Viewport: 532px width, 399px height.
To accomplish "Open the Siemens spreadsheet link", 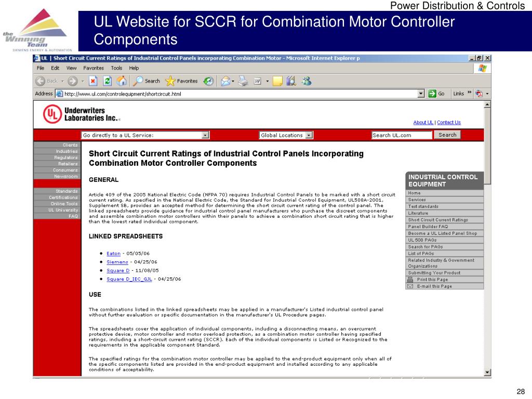I will (x=117, y=262).
